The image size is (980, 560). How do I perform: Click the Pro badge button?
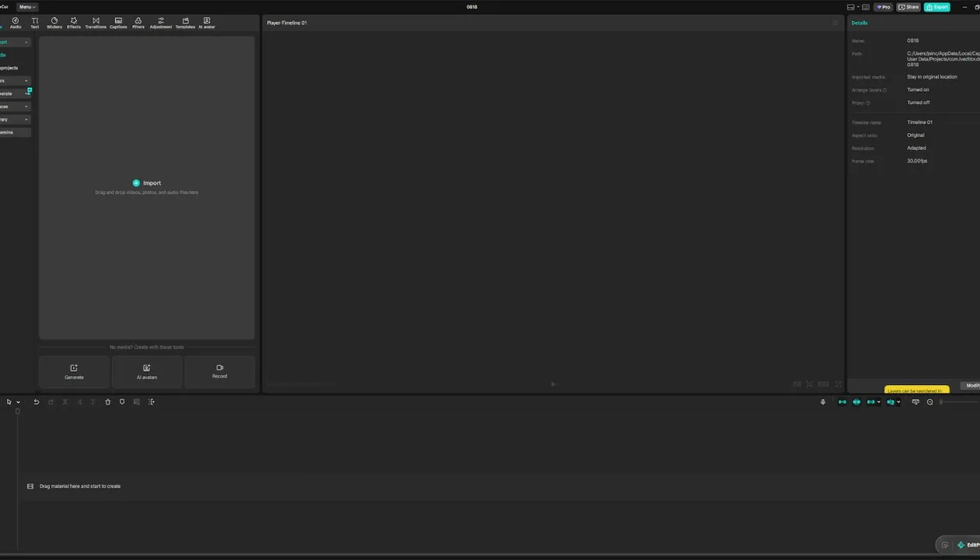tap(883, 7)
